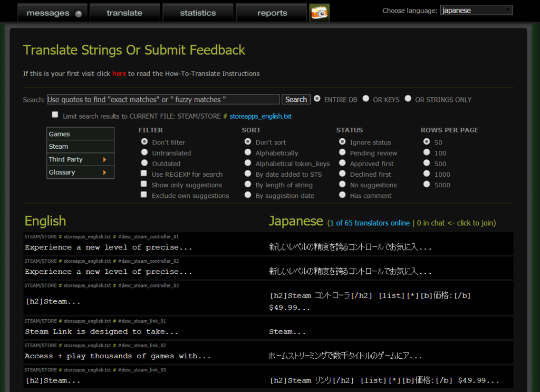The height and width of the screenshot is (392, 540).
Task: Set rows per page to 100
Action: click(x=426, y=152)
